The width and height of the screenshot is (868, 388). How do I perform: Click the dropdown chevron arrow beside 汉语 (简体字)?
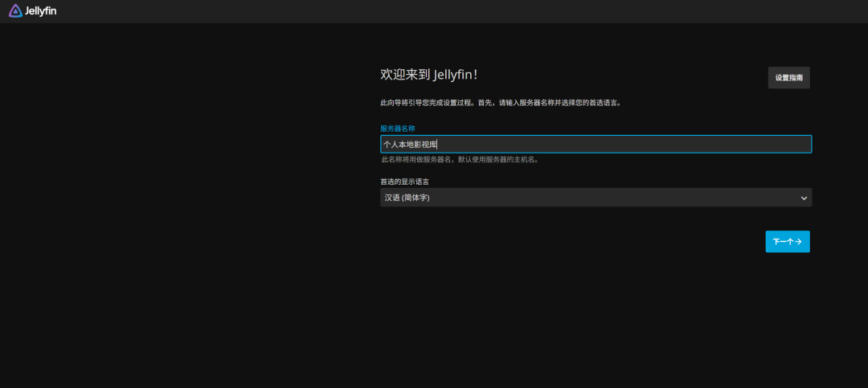click(x=804, y=198)
